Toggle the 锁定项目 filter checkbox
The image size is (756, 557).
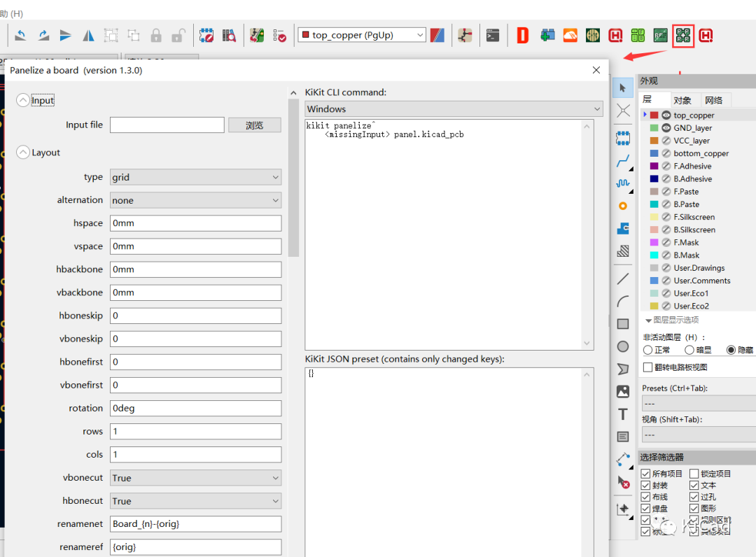[694, 474]
